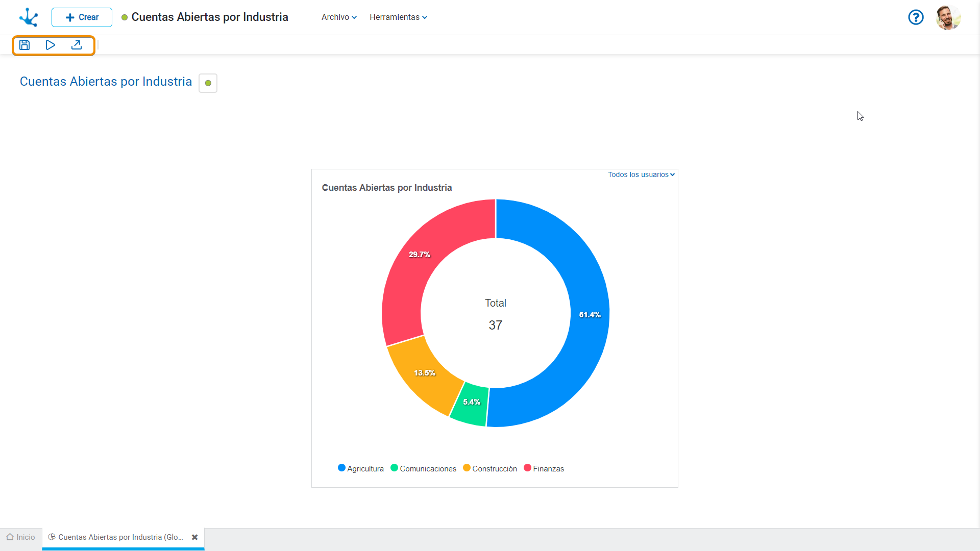
Task: Switch to the Inicio tab
Action: (26, 537)
